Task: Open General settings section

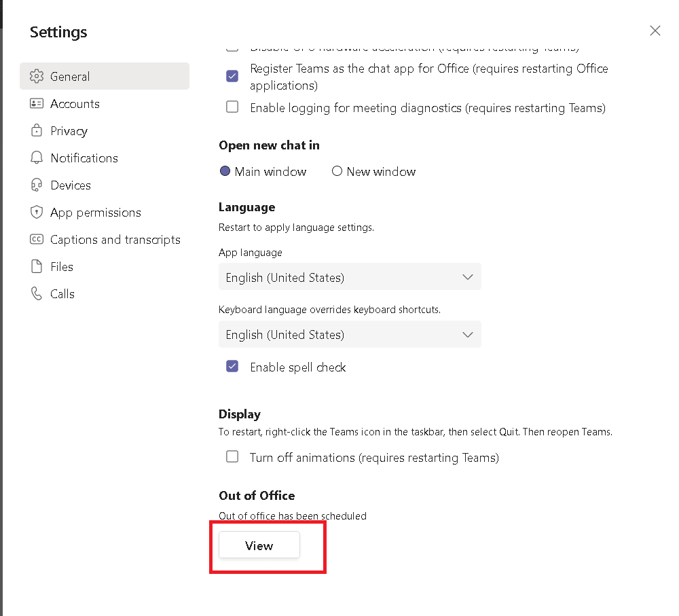Action: (x=105, y=76)
